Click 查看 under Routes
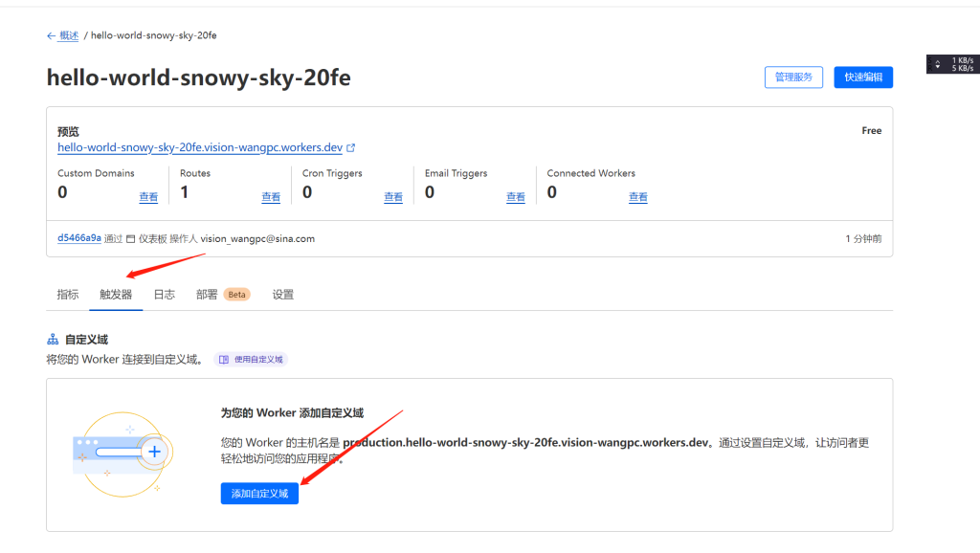 271,197
